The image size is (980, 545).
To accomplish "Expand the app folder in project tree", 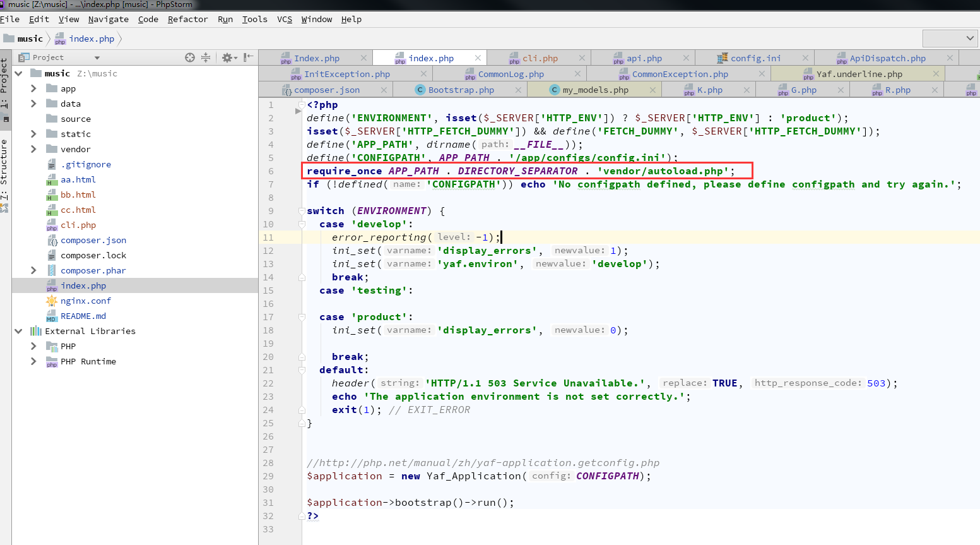I will [33, 88].
